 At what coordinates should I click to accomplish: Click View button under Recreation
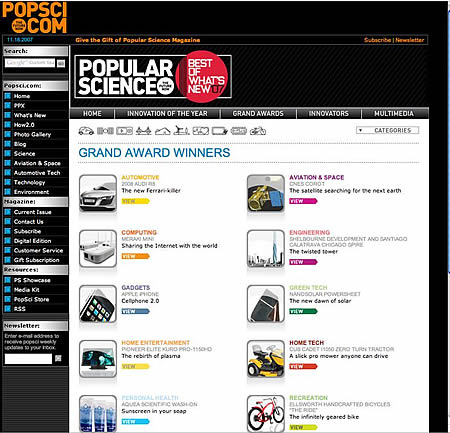pyautogui.click(x=303, y=428)
